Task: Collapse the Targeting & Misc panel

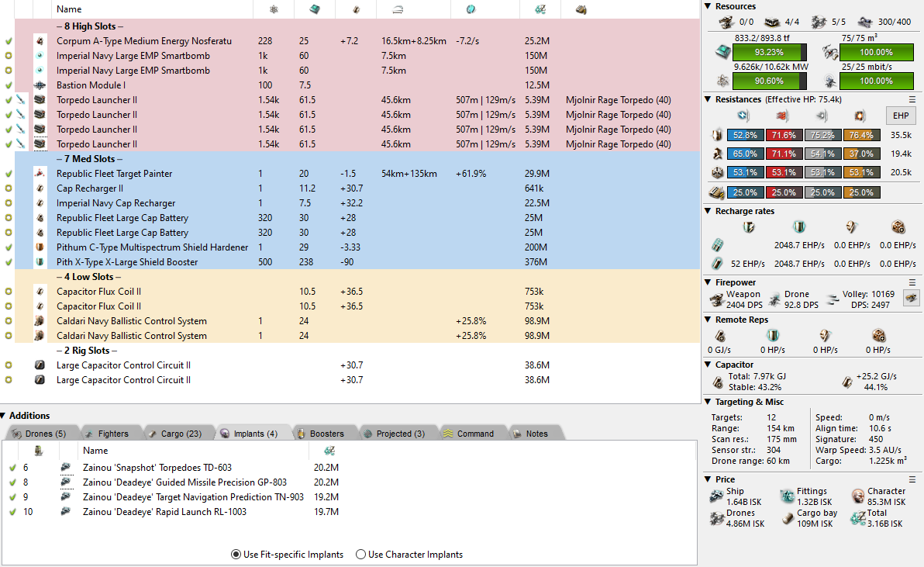Action: [708, 402]
